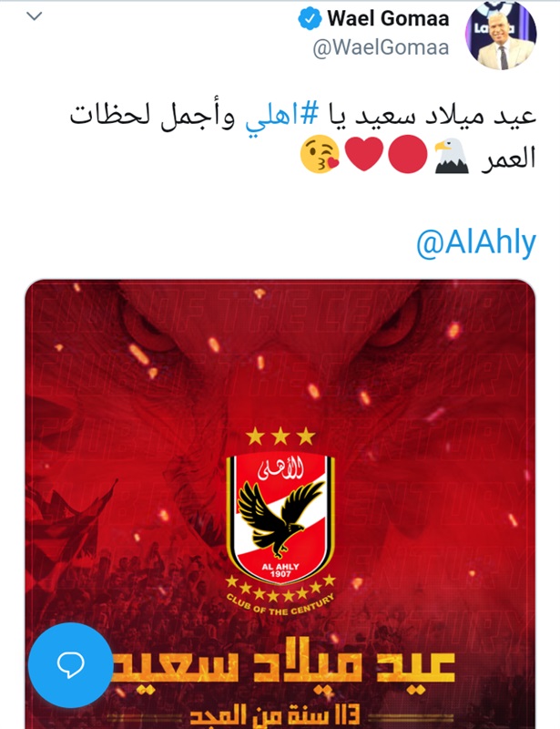This screenshot has width=560, height=729.
Task: Tap the blue floating reply bubble button
Action: (71, 665)
